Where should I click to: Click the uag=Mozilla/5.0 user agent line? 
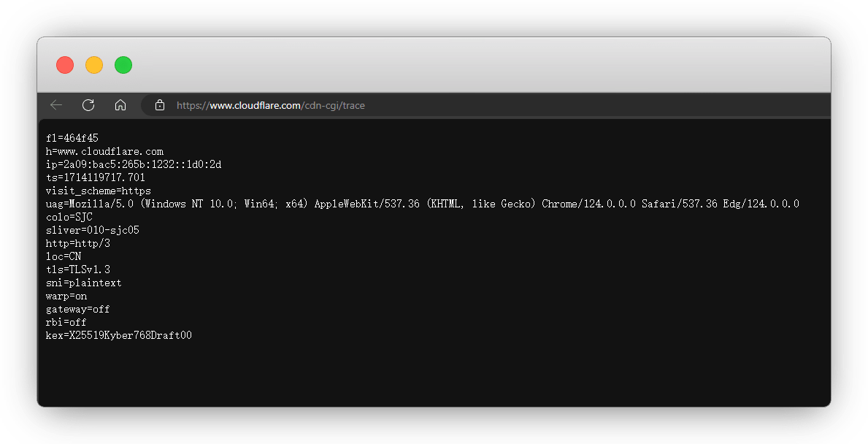click(422, 204)
